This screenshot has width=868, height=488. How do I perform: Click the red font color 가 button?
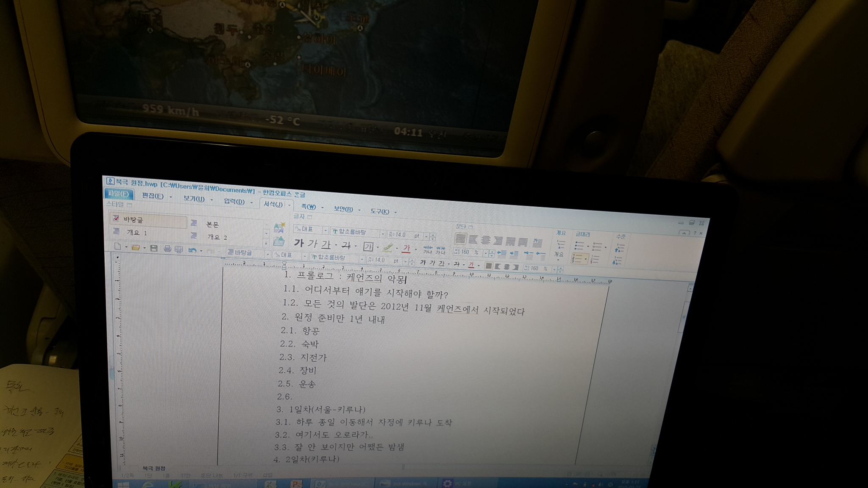406,249
